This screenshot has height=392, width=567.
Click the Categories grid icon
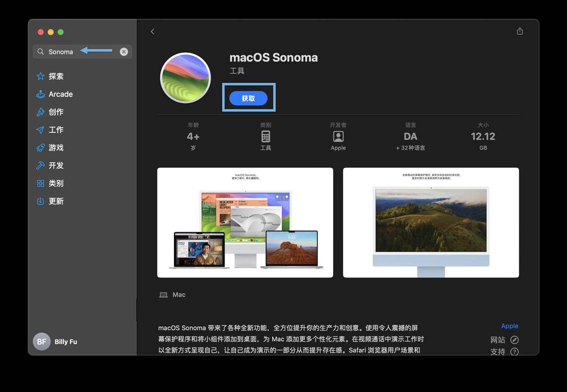(41, 183)
